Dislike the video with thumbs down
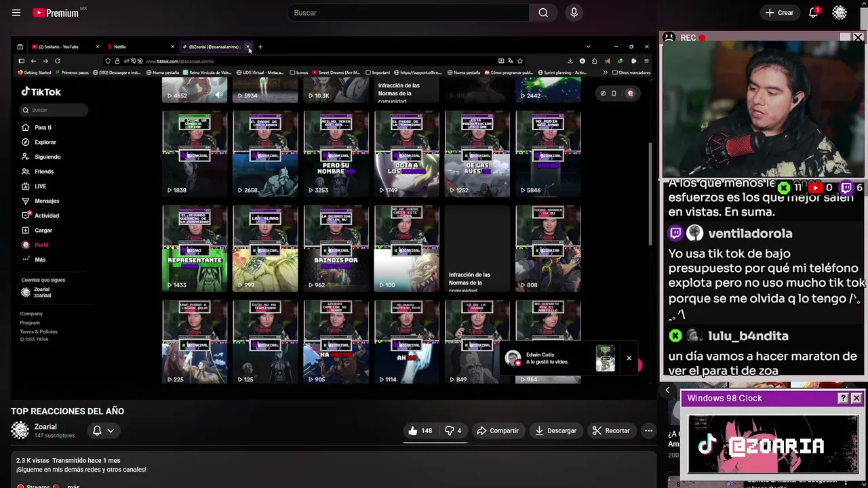The image size is (868, 488). point(452,430)
